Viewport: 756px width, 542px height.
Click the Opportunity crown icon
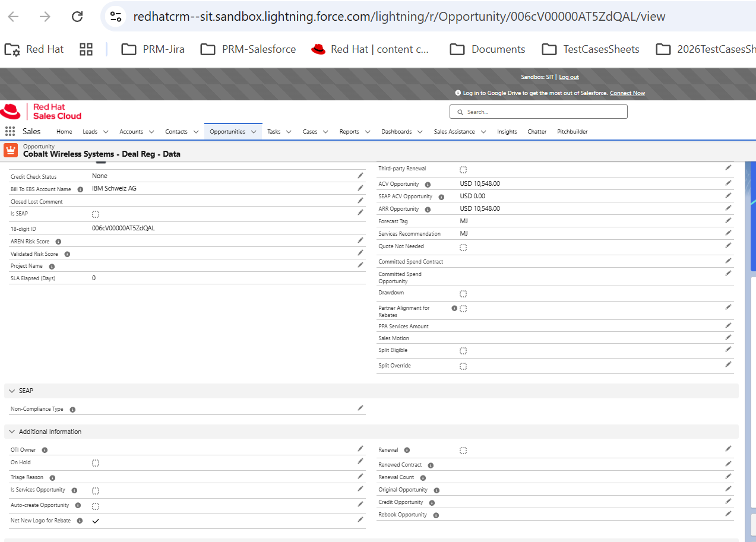coord(11,150)
